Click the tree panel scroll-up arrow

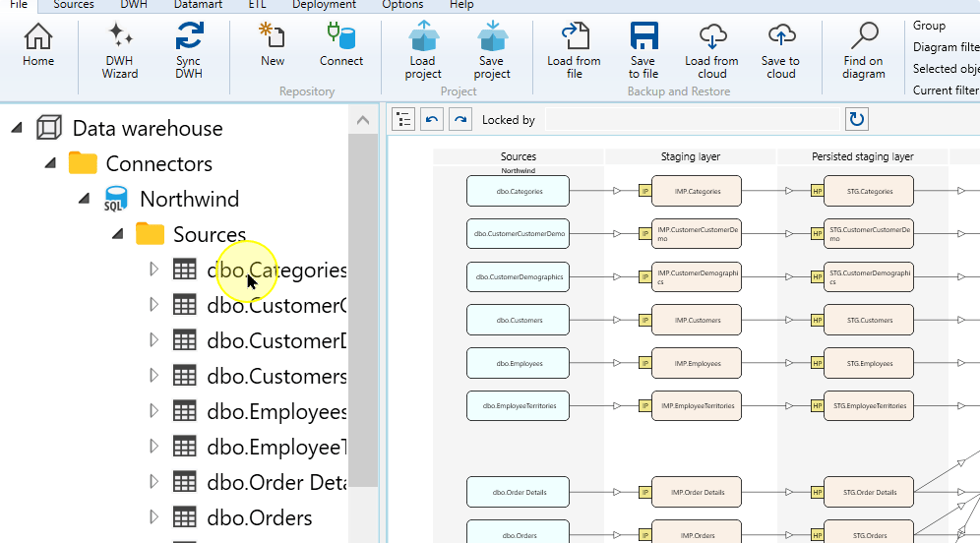tap(363, 120)
